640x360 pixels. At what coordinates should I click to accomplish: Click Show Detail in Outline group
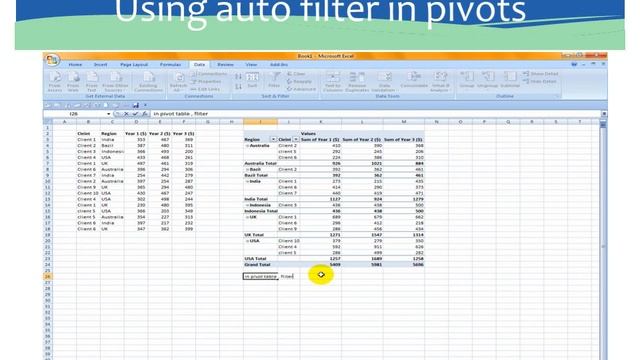(x=540, y=74)
